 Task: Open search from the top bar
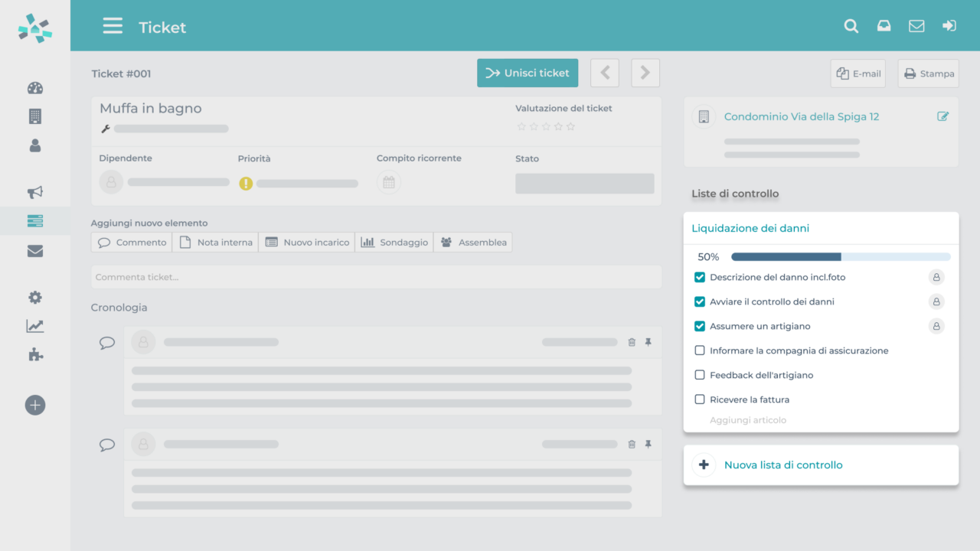tap(851, 25)
